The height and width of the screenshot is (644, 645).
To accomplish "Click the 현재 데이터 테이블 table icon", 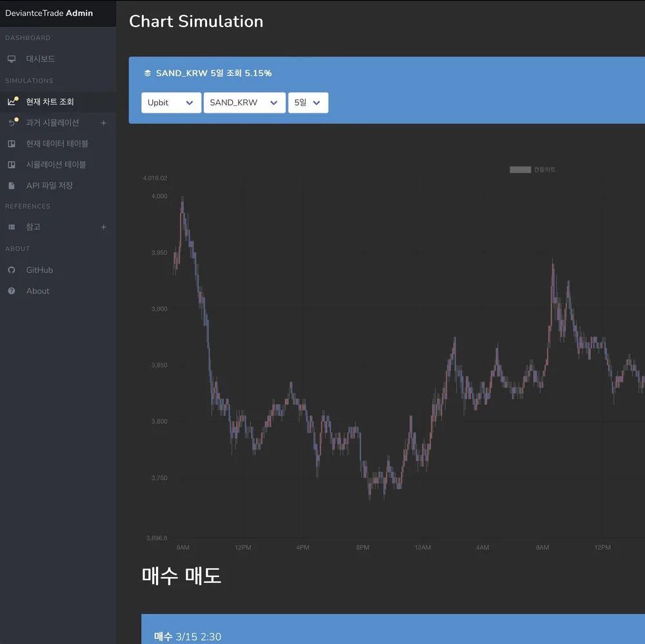I will click(12, 144).
